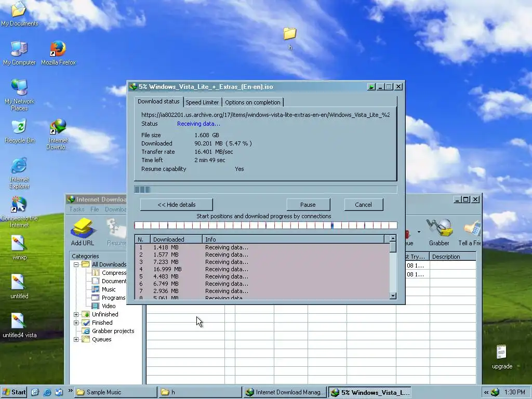Expand hidden quick launch items chevron
532x399 pixels.
click(70, 391)
